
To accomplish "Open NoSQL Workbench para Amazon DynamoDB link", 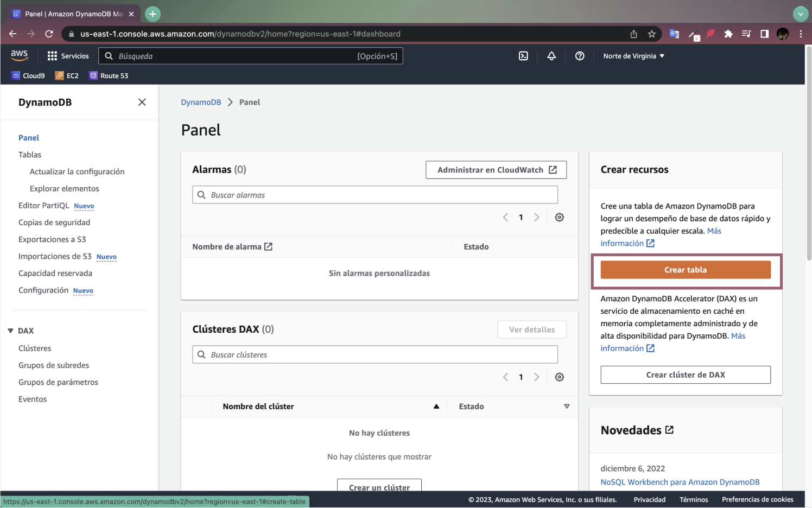I will coord(680,482).
